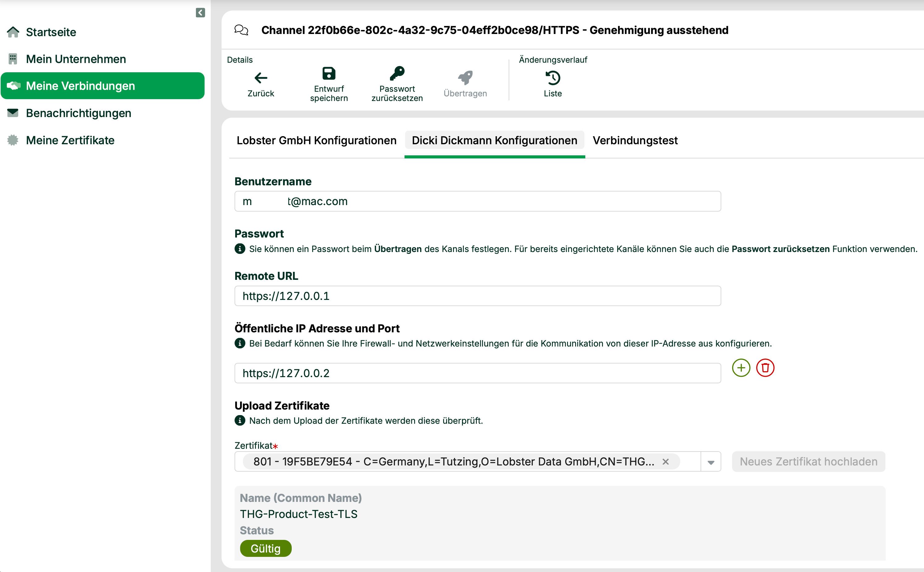The width and height of the screenshot is (924, 572).
Task: Click the building icon beside Mein Unternehmen
Action: point(13,59)
